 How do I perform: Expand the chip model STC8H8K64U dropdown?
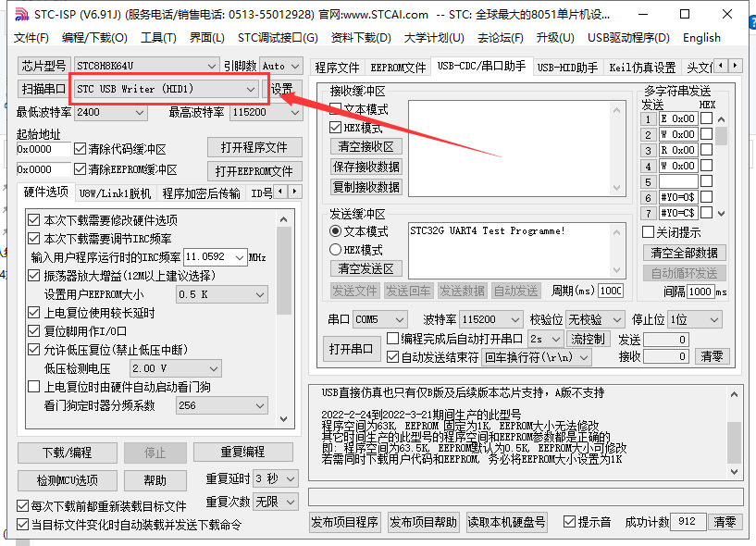click(211, 66)
